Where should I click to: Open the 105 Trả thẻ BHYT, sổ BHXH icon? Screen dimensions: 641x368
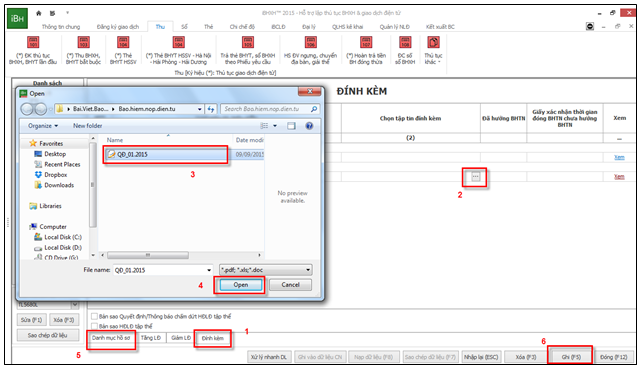(x=248, y=43)
